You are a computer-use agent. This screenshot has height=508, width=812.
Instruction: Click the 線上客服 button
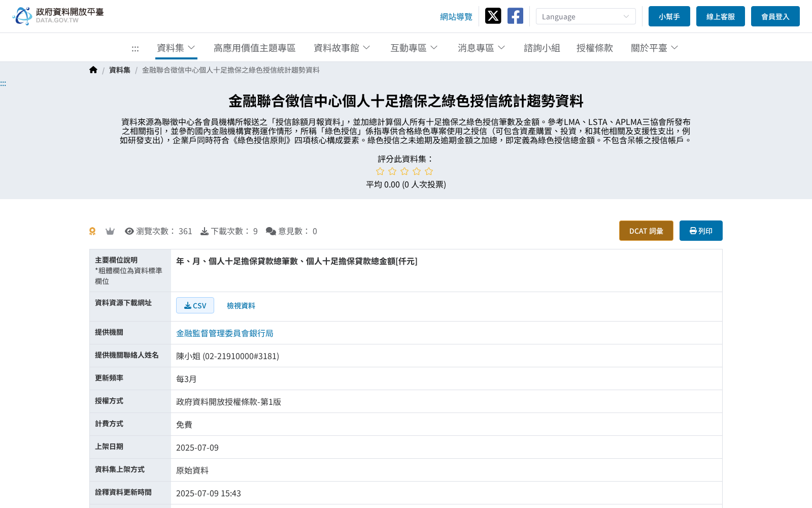721,16
